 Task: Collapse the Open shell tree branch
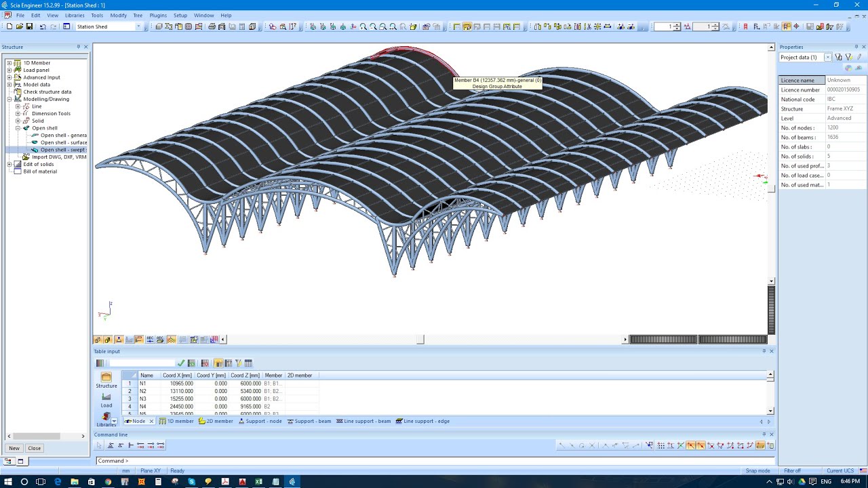tap(18, 127)
